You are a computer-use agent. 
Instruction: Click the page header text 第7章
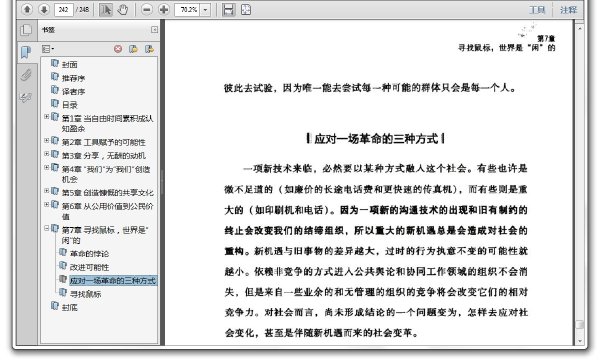tap(546, 38)
